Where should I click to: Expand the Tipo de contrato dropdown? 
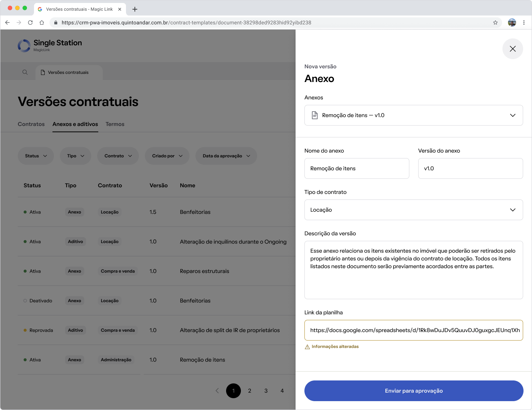(x=414, y=210)
